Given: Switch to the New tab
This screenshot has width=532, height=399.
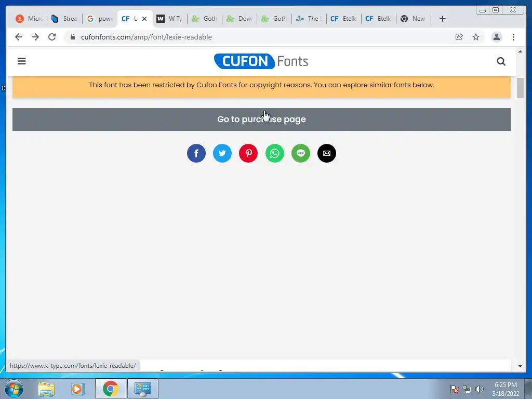Looking at the screenshot, I should pos(413,19).
